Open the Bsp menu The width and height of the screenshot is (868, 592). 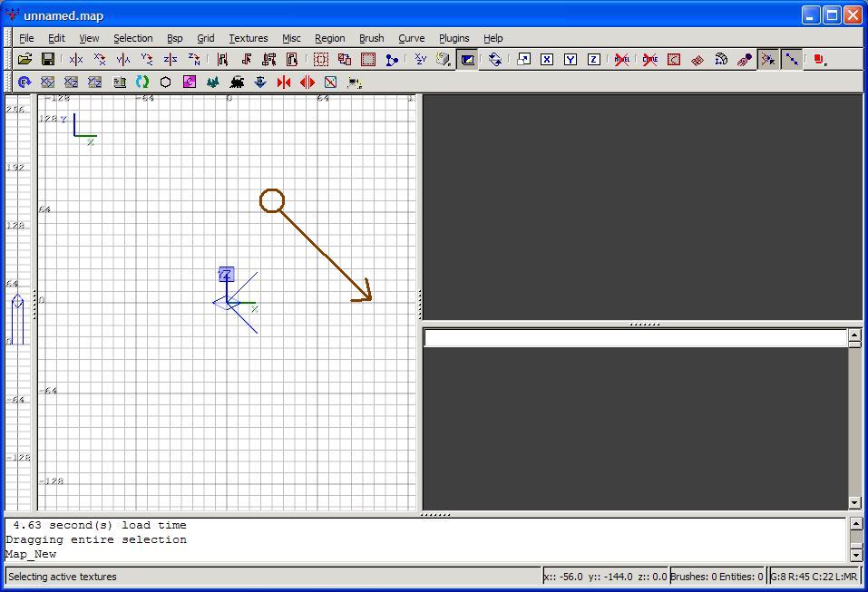(175, 38)
